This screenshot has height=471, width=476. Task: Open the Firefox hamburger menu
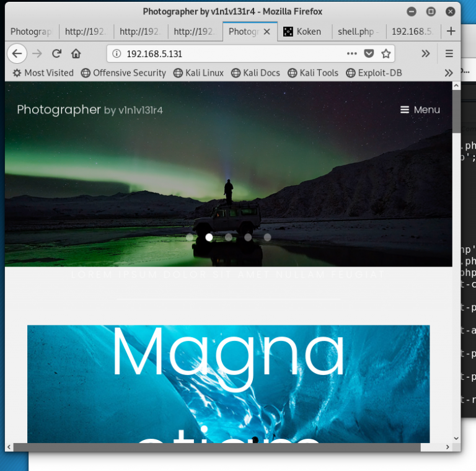point(449,54)
